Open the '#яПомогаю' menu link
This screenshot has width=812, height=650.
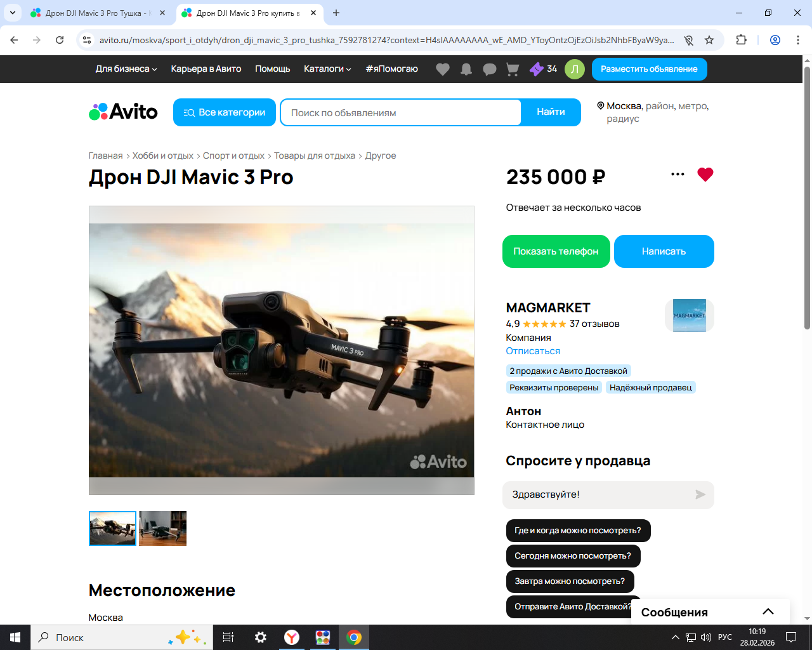click(392, 69)
